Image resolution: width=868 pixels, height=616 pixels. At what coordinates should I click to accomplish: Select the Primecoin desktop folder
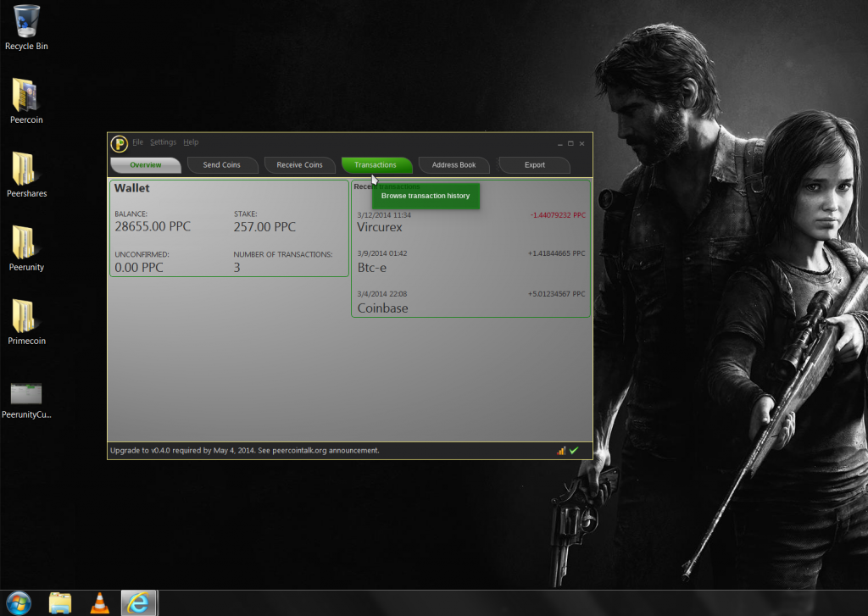(x=26, y=322)
